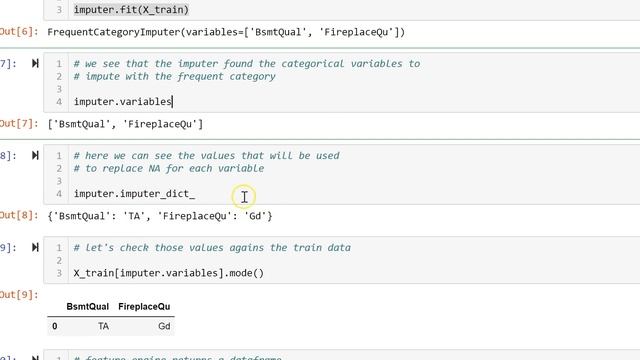
Task: Click comment 'to replace NA for each variable'
Action: 169,168
